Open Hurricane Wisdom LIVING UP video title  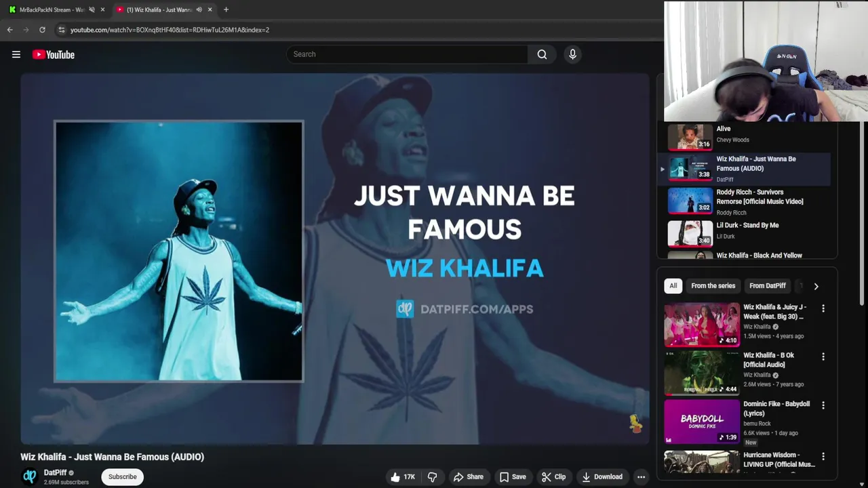click(778, 460)
